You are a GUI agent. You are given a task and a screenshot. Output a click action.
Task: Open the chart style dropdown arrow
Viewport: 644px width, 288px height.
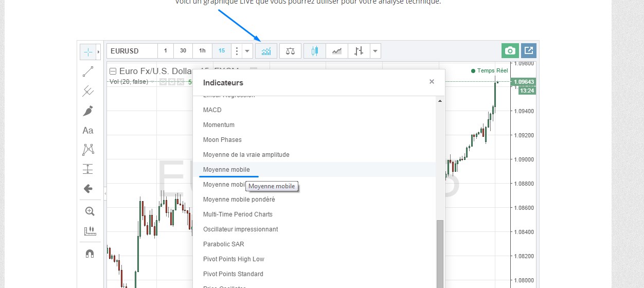375,51
